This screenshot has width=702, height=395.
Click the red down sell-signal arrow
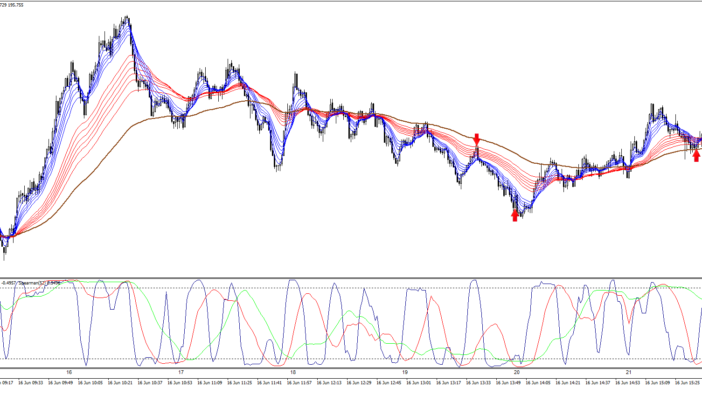(x=477, y=139)
